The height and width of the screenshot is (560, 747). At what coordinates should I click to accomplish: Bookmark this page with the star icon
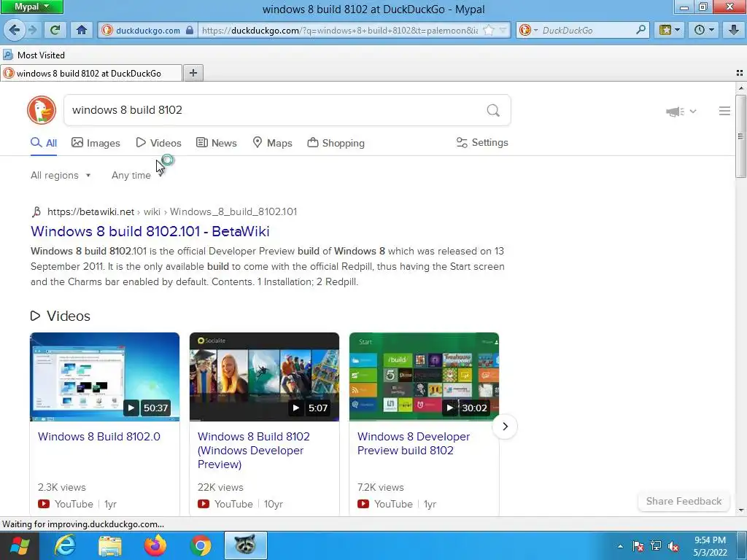tap(489, 31)
